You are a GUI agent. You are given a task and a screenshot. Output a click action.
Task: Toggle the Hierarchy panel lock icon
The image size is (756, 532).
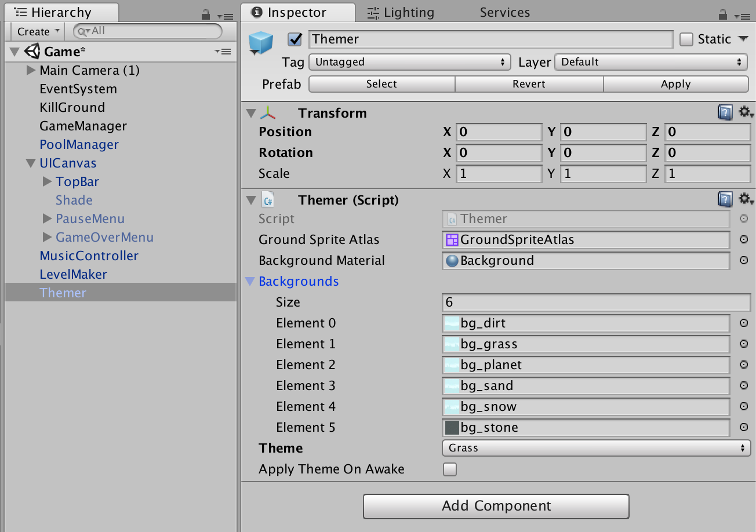[x=206, y=14]
